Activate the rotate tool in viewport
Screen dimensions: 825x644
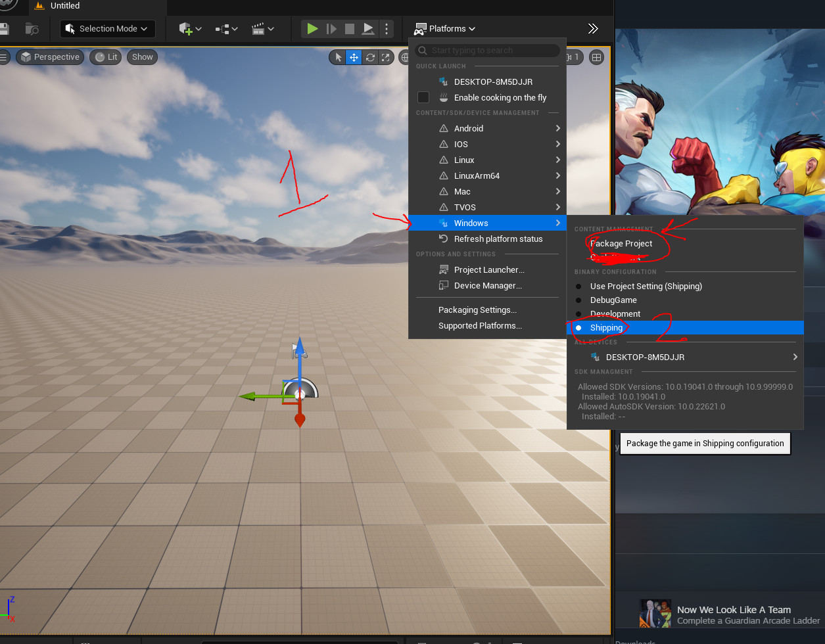(x=370, y=57)
